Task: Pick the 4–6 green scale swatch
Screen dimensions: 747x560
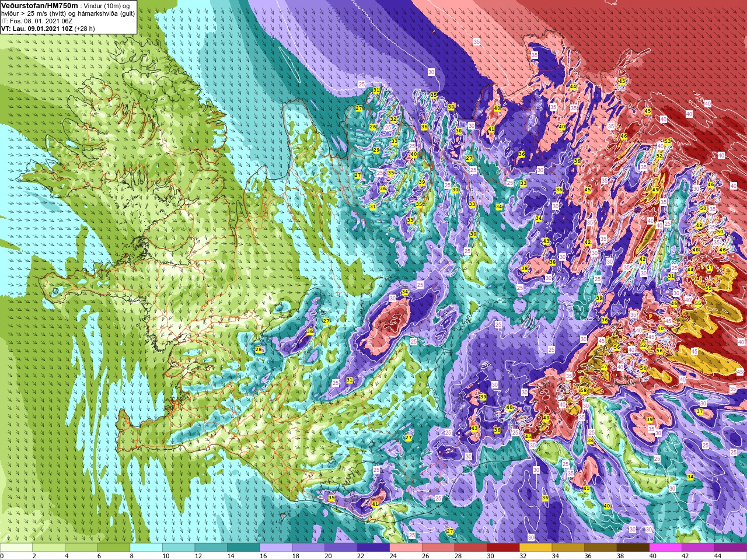Action: (81, 548)
